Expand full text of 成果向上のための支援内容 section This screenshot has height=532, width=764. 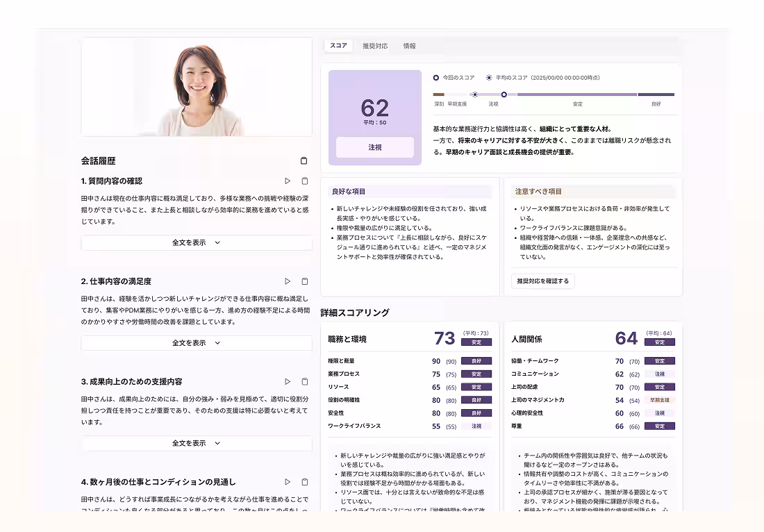[x=197, y=443]
